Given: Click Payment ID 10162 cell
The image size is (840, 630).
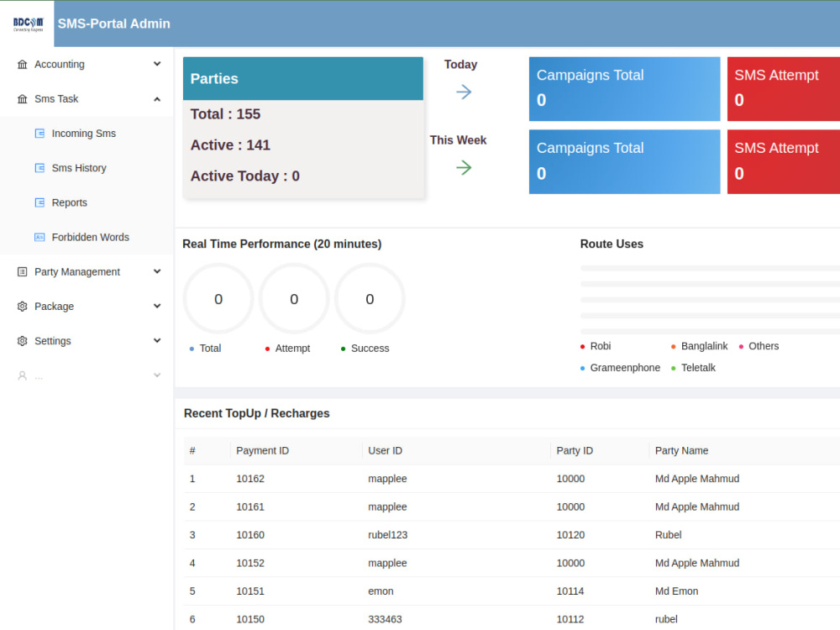Looking at the screenshot, I should click(x=250, y=479).
